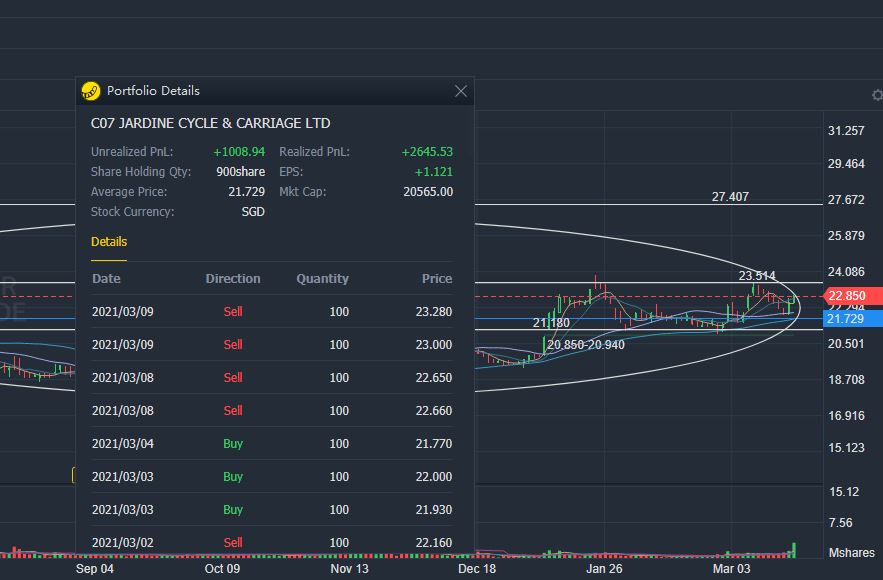The height and width of the screenshot is (580, 883).
Task: Click the Quantity column header
Action: pyautogui.click(x=322, y=279)
